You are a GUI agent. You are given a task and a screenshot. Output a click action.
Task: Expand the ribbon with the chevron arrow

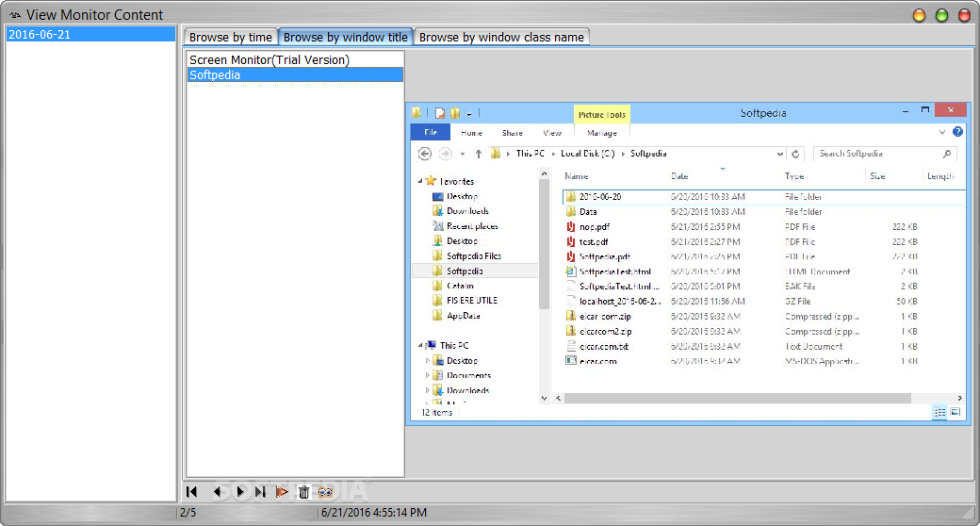(x=942, y=133)
